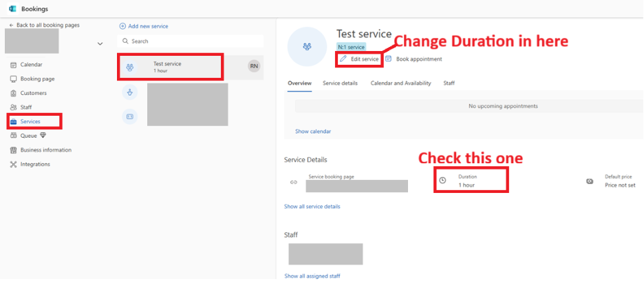
Task: Click the plus icon for Add new service
Action: 122,26
